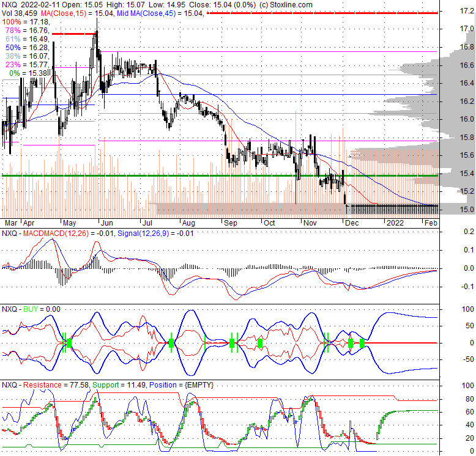Click the "Mar" month label on time axis
Screen dimensions: 476x456
(11, 223)
